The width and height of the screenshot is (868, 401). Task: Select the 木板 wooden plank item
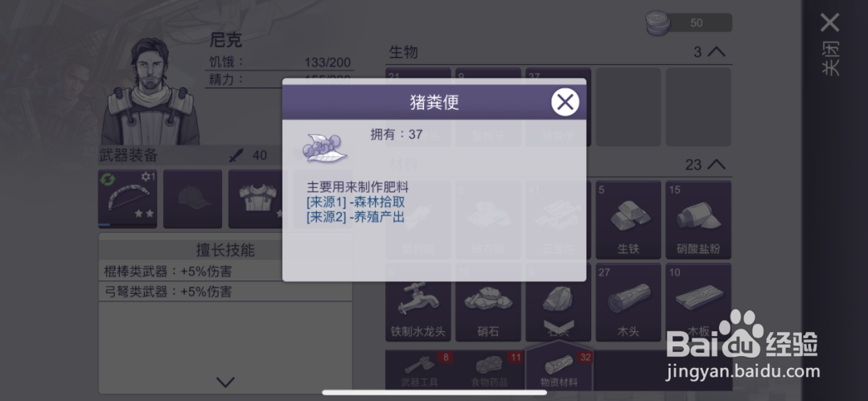coord(698,302)
